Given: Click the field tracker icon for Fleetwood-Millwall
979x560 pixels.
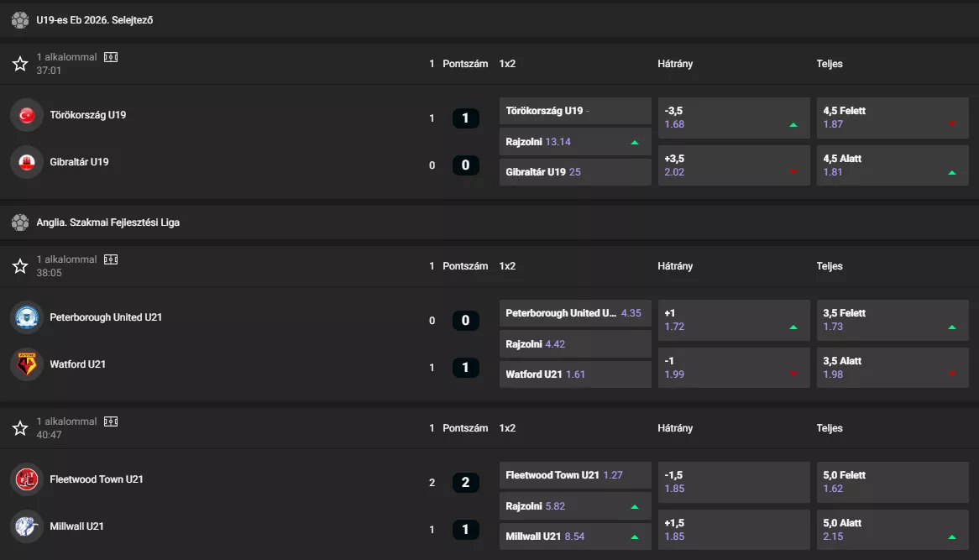Looking at the screenshot, I should (111, 421).
